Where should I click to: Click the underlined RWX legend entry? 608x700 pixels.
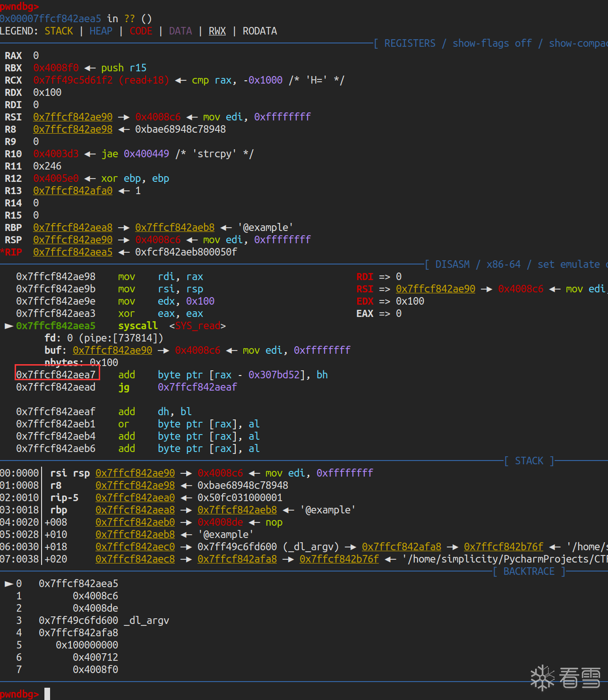[217, 31]
